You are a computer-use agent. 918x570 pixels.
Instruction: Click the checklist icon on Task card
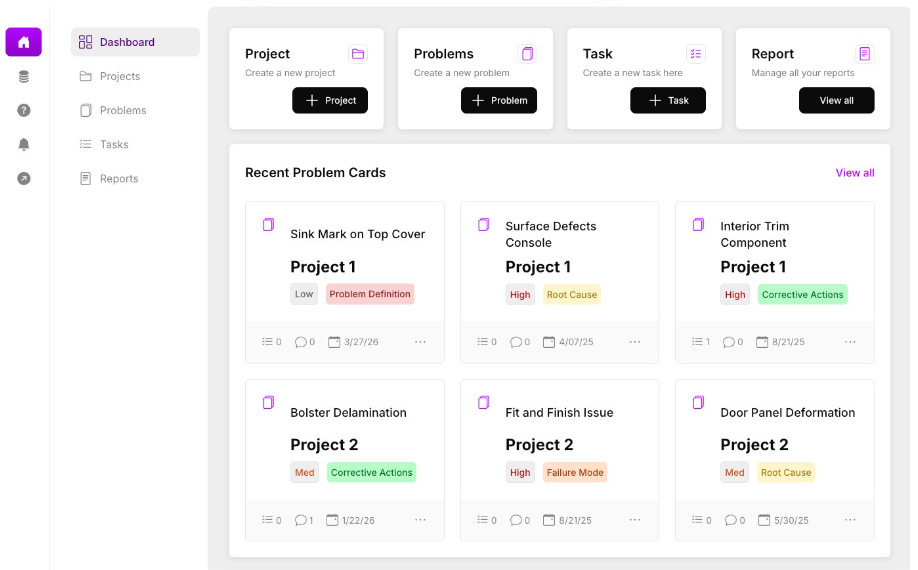point(696,54)
